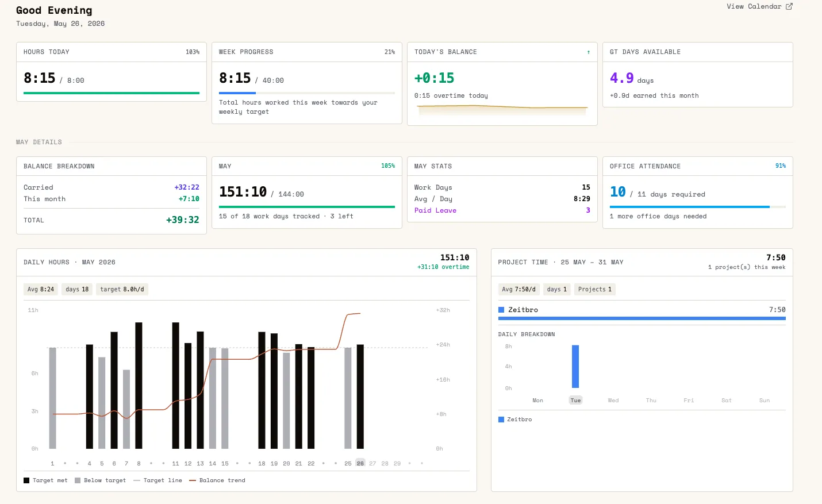Click the Zeitbro project blue progress bar
This screenshot has height=504, width=822.
tap(642, 318)
